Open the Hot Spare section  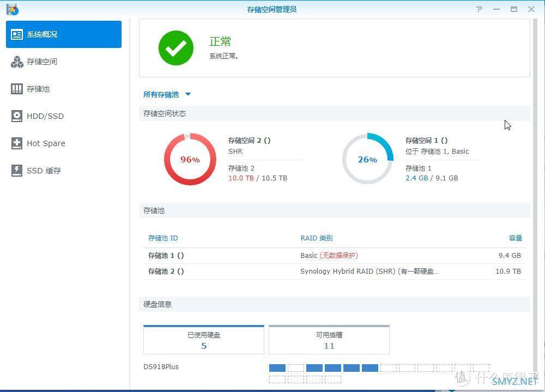[x=64, y=143]
